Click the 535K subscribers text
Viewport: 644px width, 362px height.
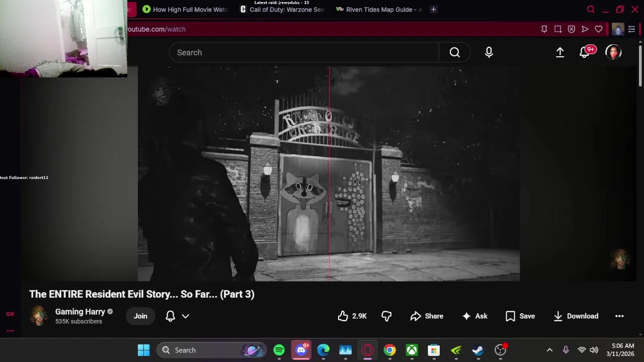coord(78,321)
